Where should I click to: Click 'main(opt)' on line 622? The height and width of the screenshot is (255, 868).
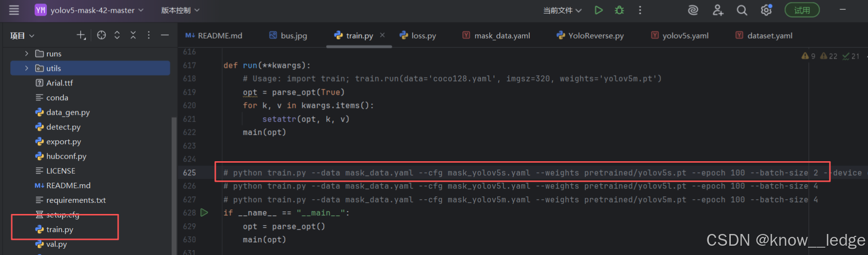click(264, 132)
